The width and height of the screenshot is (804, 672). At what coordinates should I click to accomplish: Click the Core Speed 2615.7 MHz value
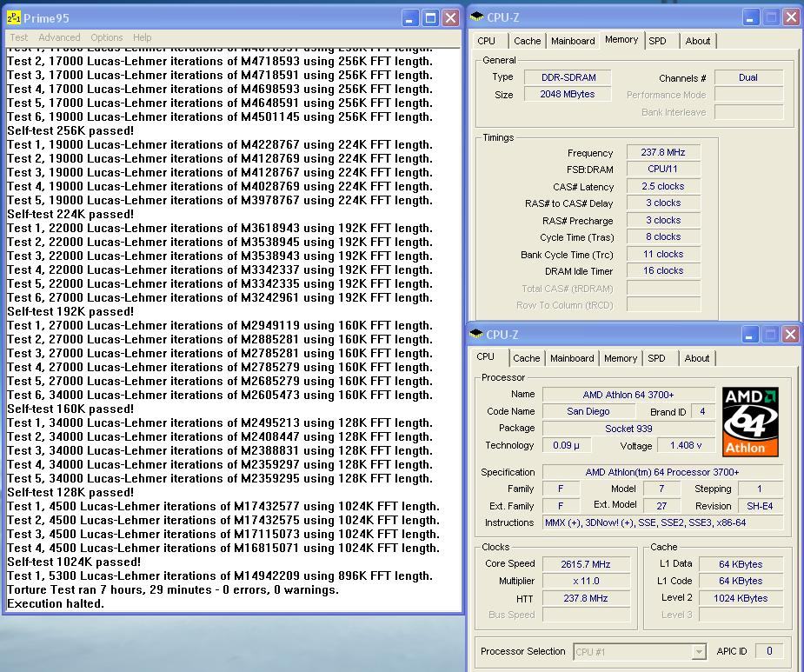click(x=586, y=564)
